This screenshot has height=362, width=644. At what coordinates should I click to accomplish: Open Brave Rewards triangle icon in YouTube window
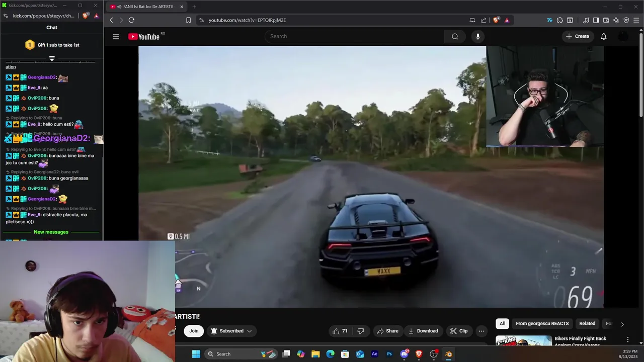(x=507, y=20)
